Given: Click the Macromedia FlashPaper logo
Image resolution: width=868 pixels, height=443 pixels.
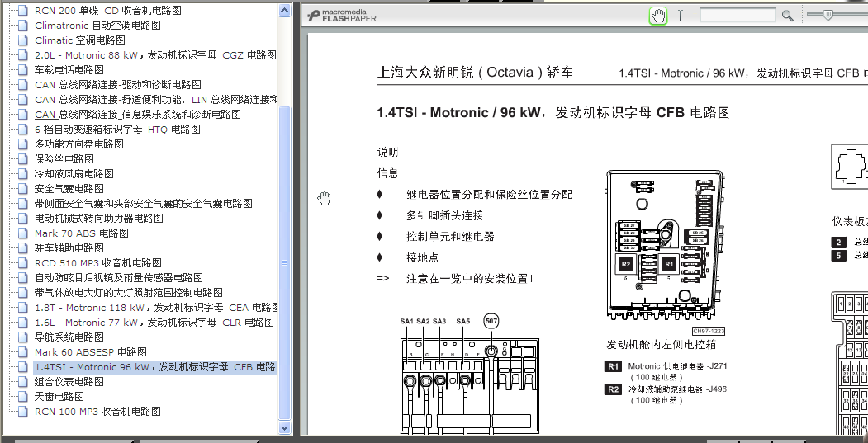Looking at the screenshot, I should tap(342, 16).
